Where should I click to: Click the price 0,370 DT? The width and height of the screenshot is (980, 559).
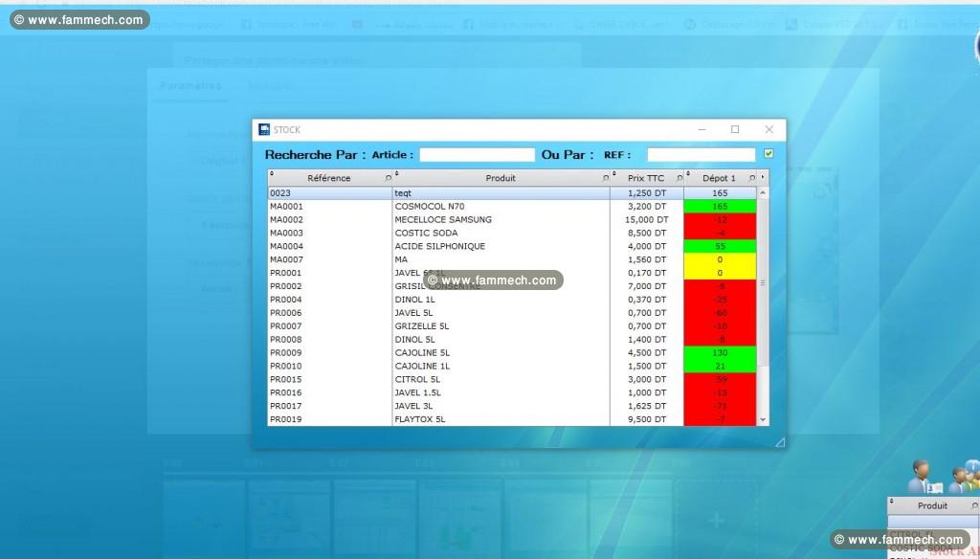click(x=647, y=300)
